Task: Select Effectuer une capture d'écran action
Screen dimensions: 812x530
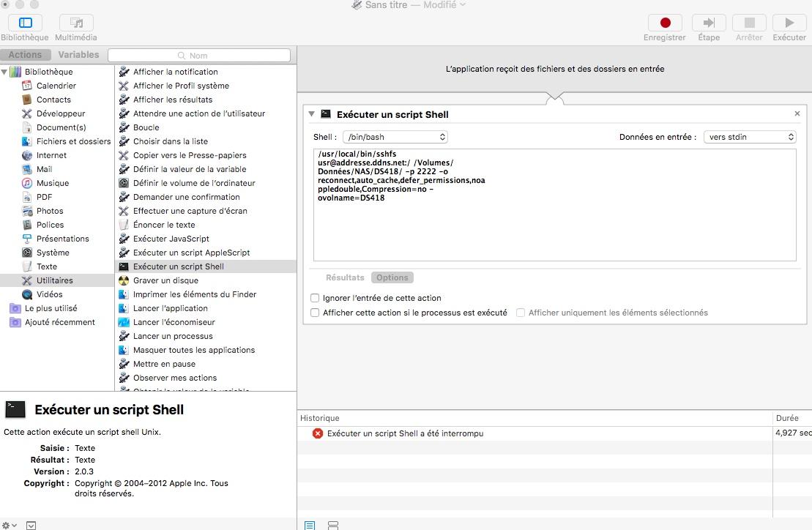Action: tap(190, 211)
